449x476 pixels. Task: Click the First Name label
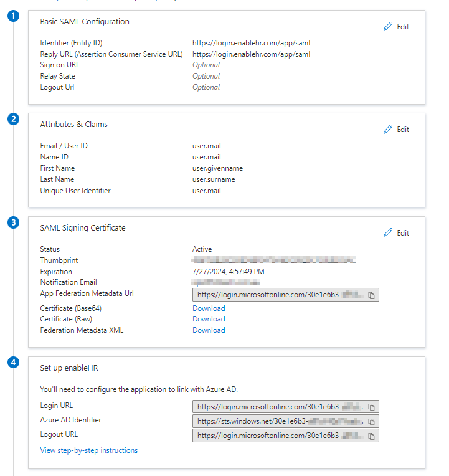pyautogui.click(x=57, y=168)
